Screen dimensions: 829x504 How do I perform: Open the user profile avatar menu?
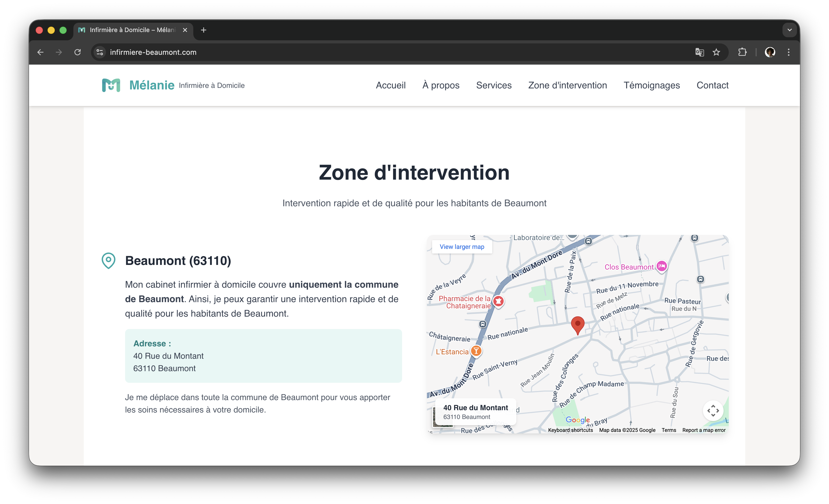[x=770, y=52]
